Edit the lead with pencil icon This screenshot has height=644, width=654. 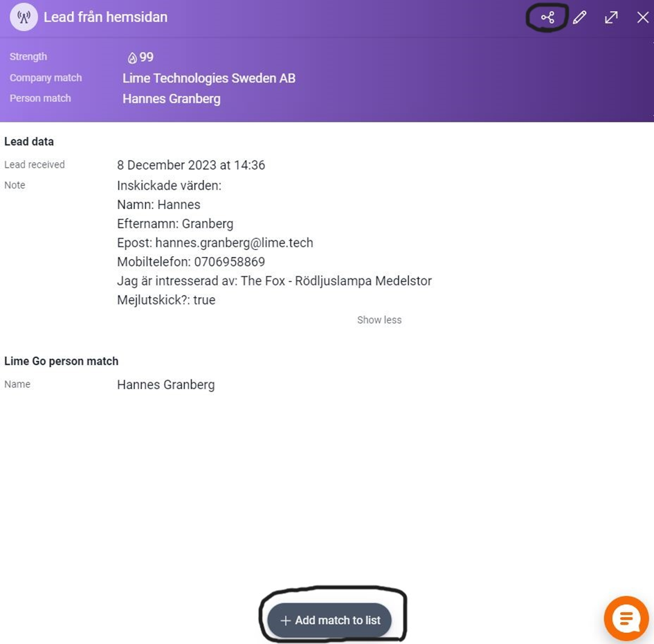tap(580, 17)
